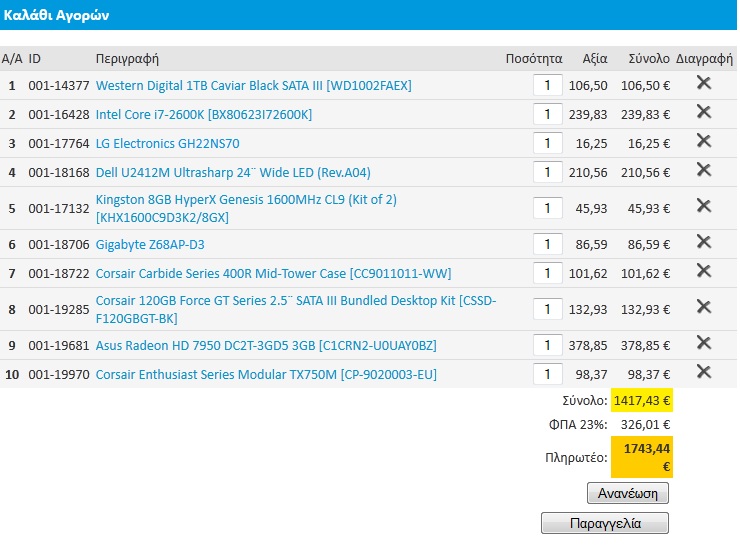Select the ID text 001-19681
The width and height of the screenshot is (740, 552).
pyautogui.click(x=59, y=346)
